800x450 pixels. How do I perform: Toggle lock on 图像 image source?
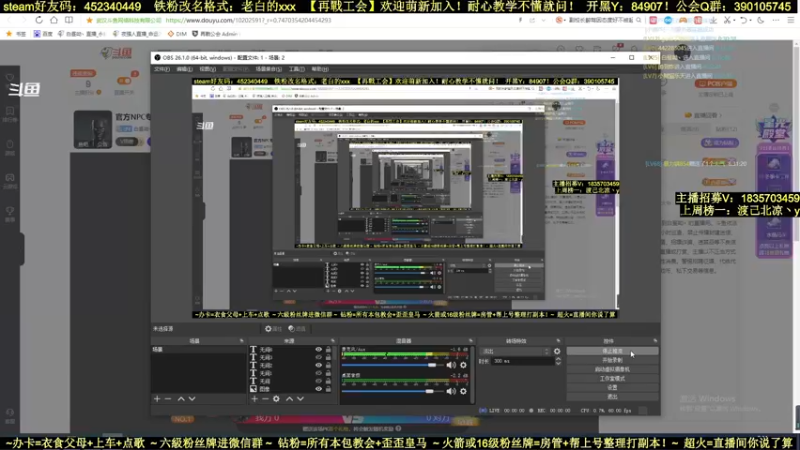tap(328, 389)
